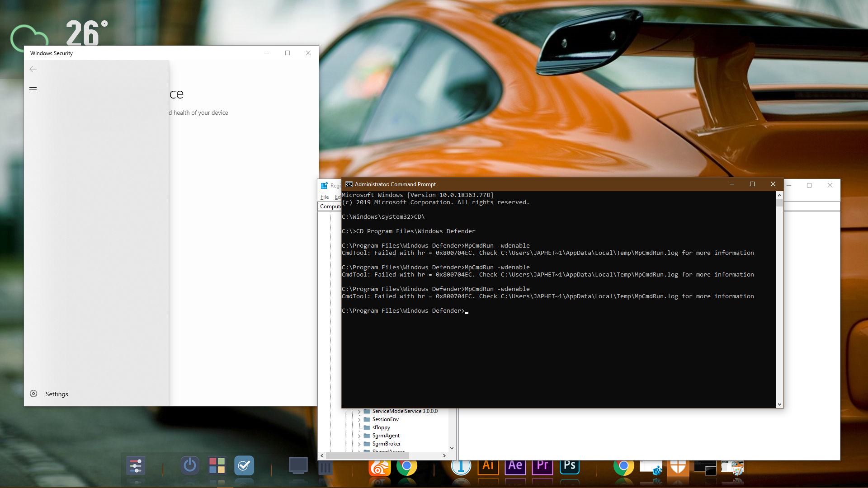Expand the SgrmBroker registry key
This screenshot has width=868, height=488.
360,444
